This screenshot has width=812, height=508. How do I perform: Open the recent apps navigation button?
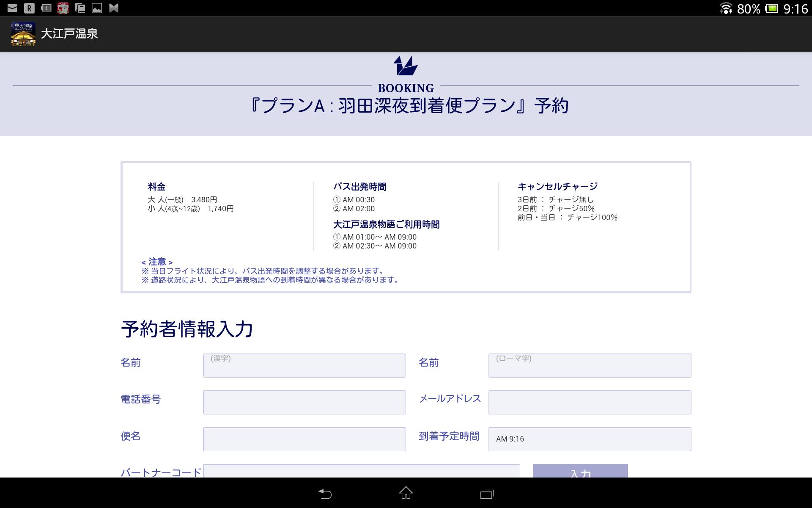(487, 494)
